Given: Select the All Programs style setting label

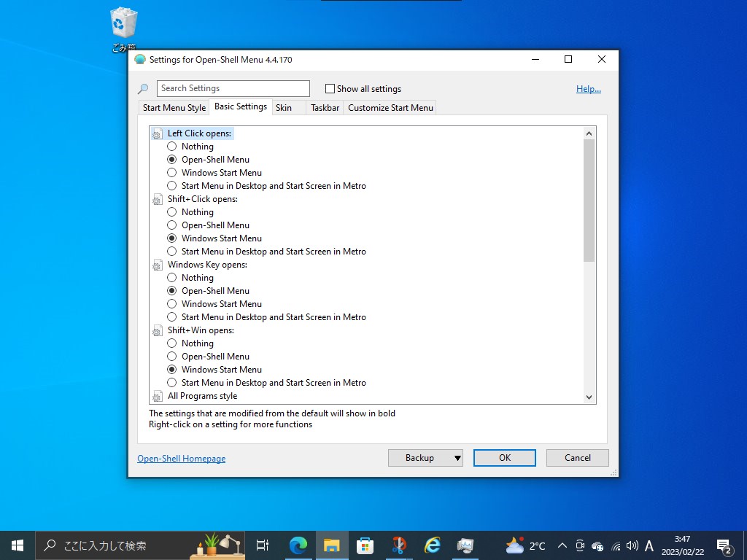Looking at the screenshot, I should [x=203, y=396].
